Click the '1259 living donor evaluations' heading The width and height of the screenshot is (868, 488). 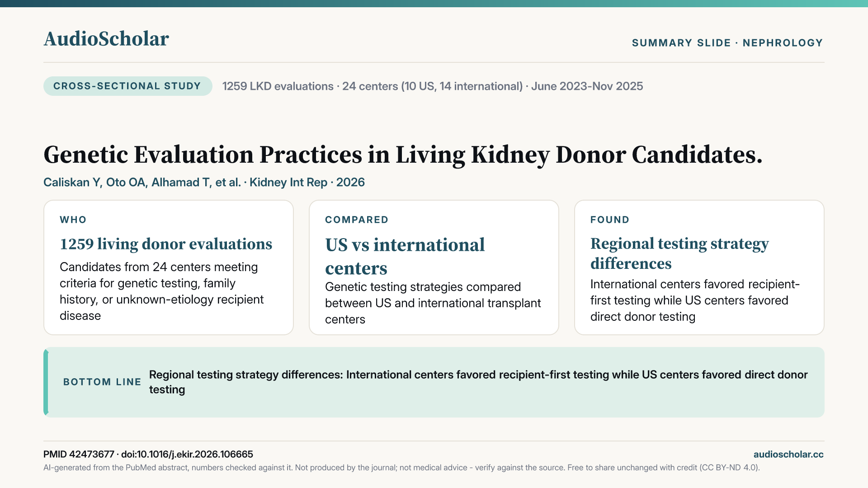point(166,244)
